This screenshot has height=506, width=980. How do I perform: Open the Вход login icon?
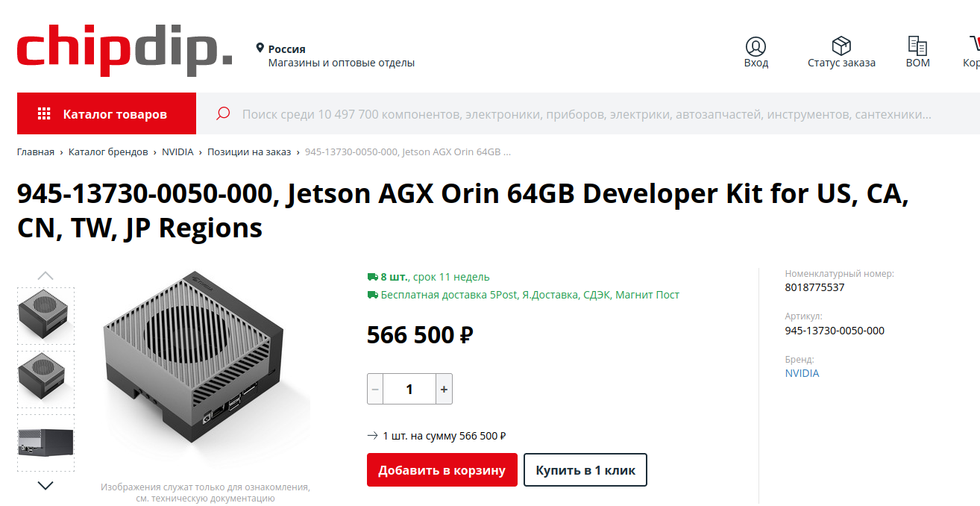coord(756,46)
